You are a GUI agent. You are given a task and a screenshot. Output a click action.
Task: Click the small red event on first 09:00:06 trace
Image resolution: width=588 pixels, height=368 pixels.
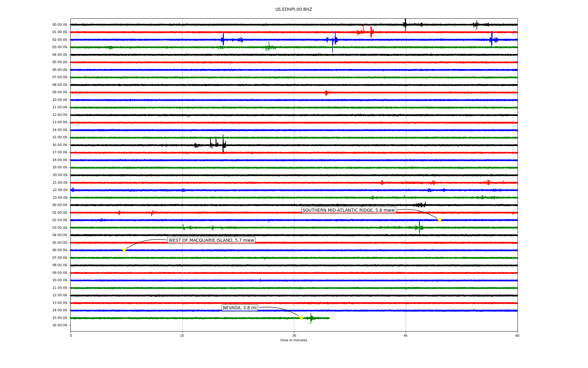(x=326, y=93)
